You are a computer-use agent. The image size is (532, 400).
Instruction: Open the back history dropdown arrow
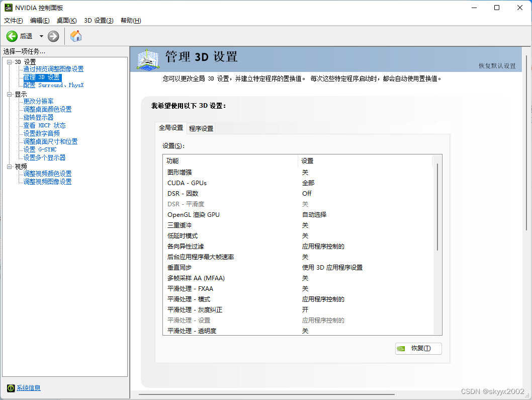(x=41, y=36)
